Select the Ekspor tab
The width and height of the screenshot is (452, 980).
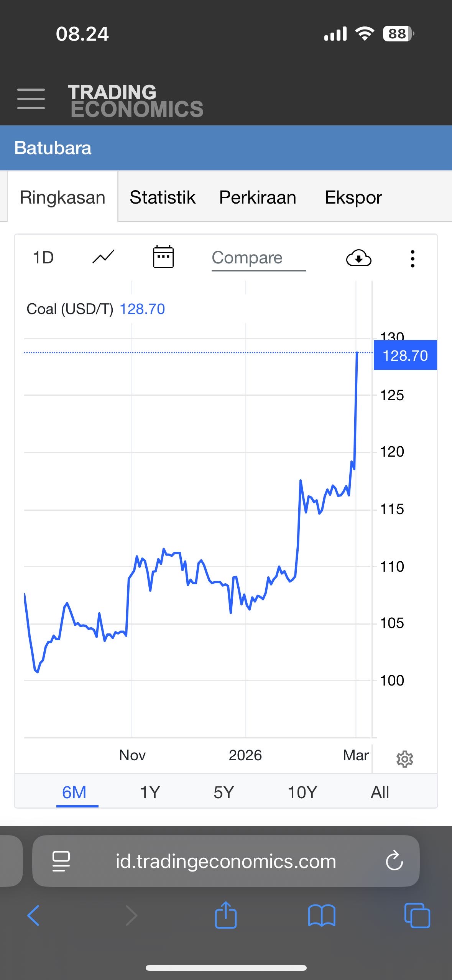pos(353,197)
